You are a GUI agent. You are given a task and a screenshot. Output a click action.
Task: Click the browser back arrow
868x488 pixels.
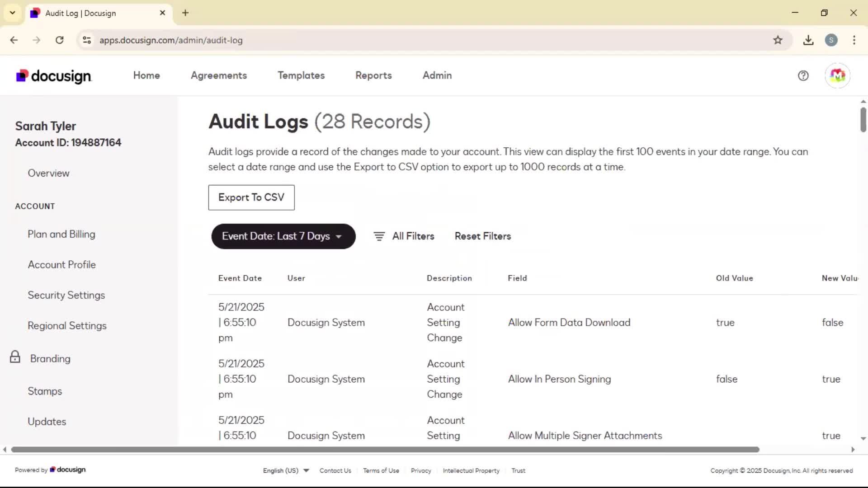tap(14, 40)
